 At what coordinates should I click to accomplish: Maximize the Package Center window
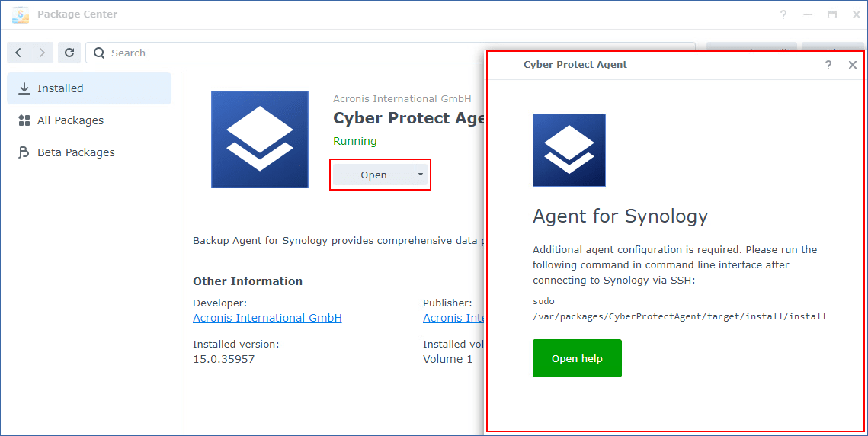pos(832,14)
